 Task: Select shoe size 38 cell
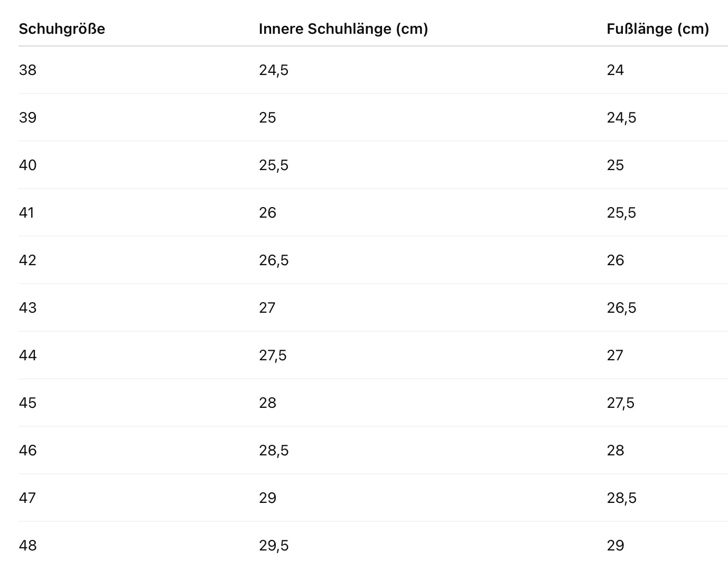28,70
